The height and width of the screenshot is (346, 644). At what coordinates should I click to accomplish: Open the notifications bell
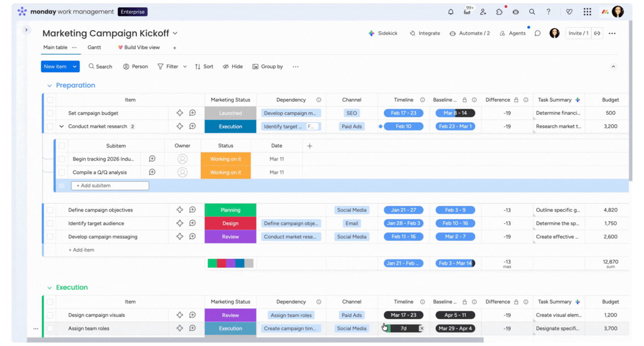(451, 12)
